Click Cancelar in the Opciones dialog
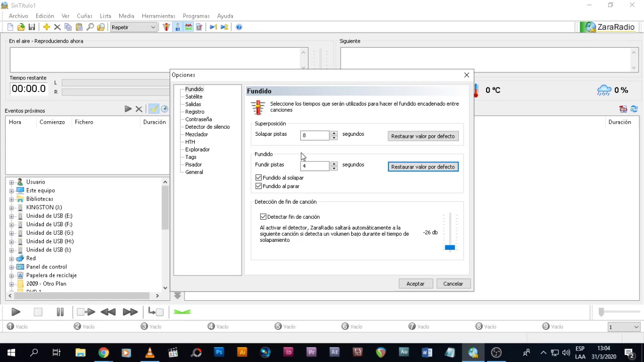Viewport: 644px width, 362px height. [x=453, y=284]
